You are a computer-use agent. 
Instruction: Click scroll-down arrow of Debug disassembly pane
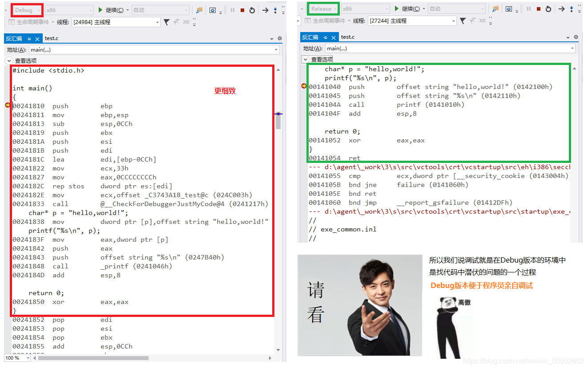[x=278, y=350]
